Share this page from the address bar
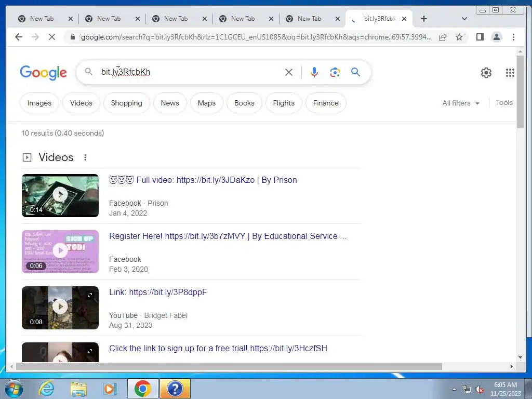The image size is (532, 399). (443, 37)
